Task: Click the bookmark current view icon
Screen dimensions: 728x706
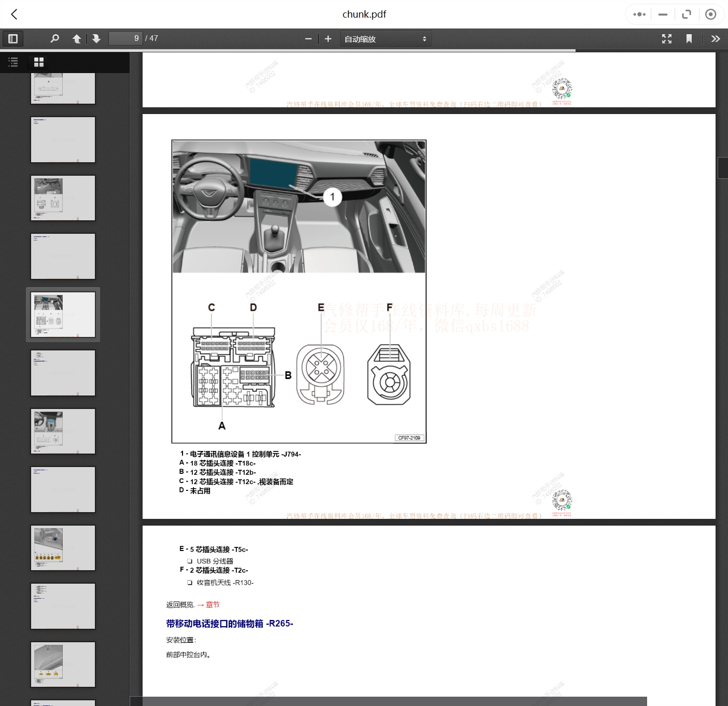Action: [689, 38]
